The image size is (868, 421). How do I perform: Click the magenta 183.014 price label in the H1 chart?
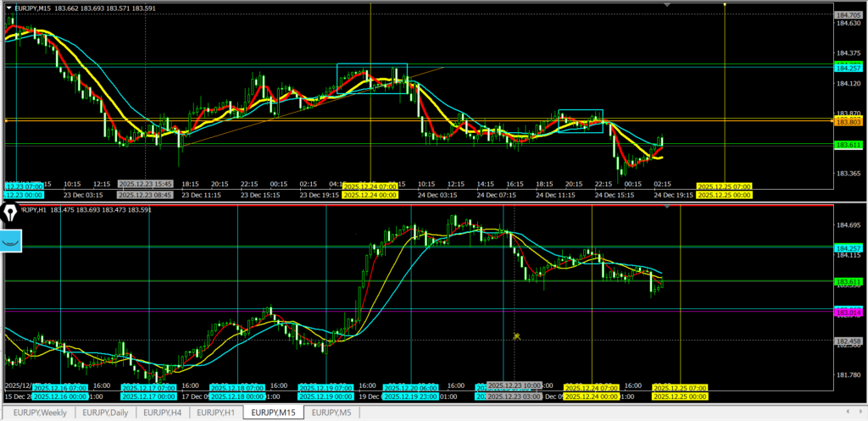(x=848, y=313)
